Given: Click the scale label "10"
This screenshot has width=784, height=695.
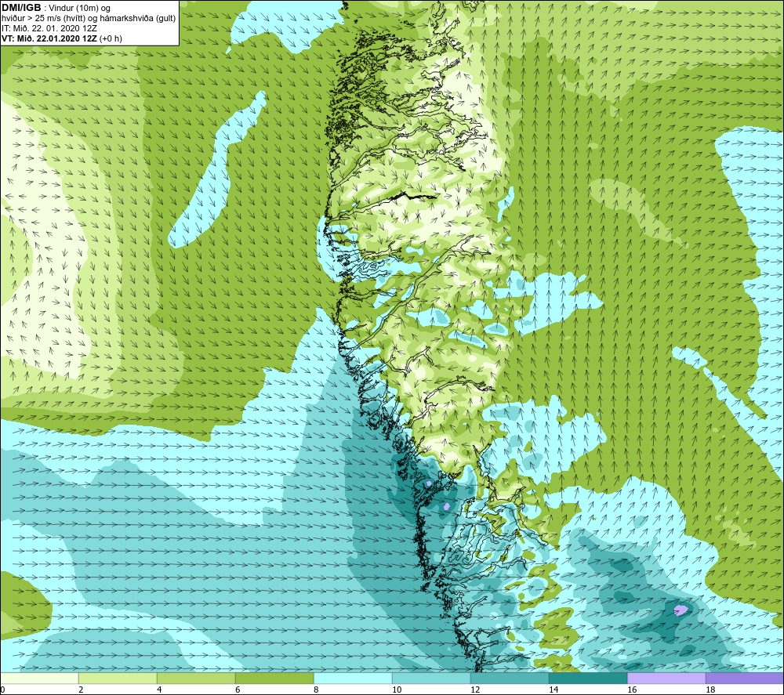Looking at the screenshot, I should (x=397, y=690).
